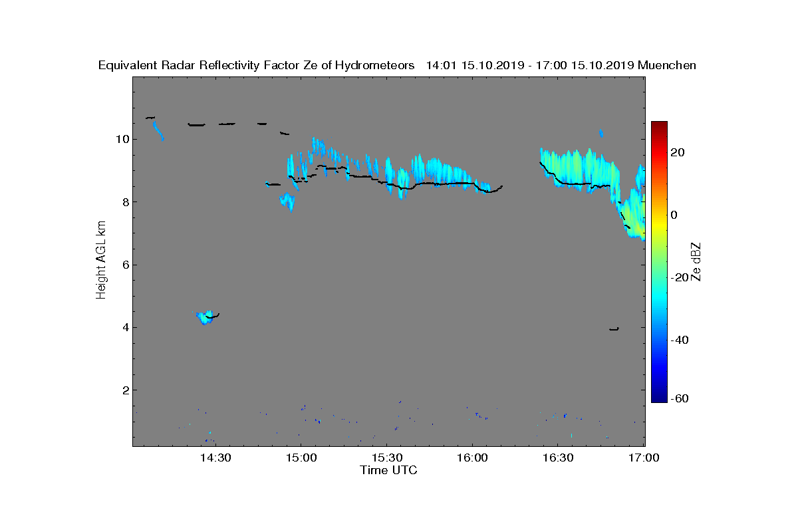Click the height tick label 10
Viewport: 798px width, 532px height.
122,140
